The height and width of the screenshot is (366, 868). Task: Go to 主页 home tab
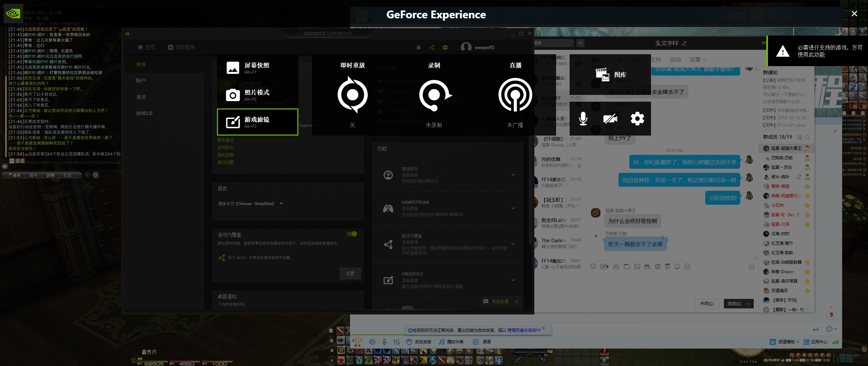[x=146, y=47]
